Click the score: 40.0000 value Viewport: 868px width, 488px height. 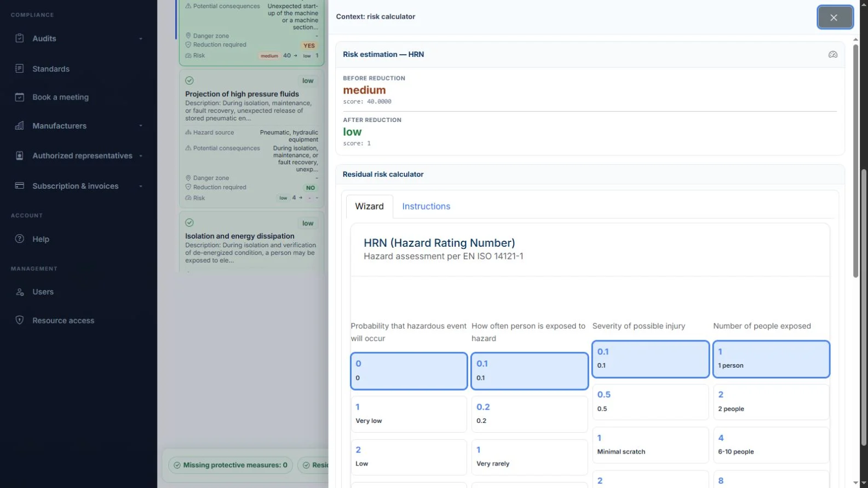coord(367,102)
